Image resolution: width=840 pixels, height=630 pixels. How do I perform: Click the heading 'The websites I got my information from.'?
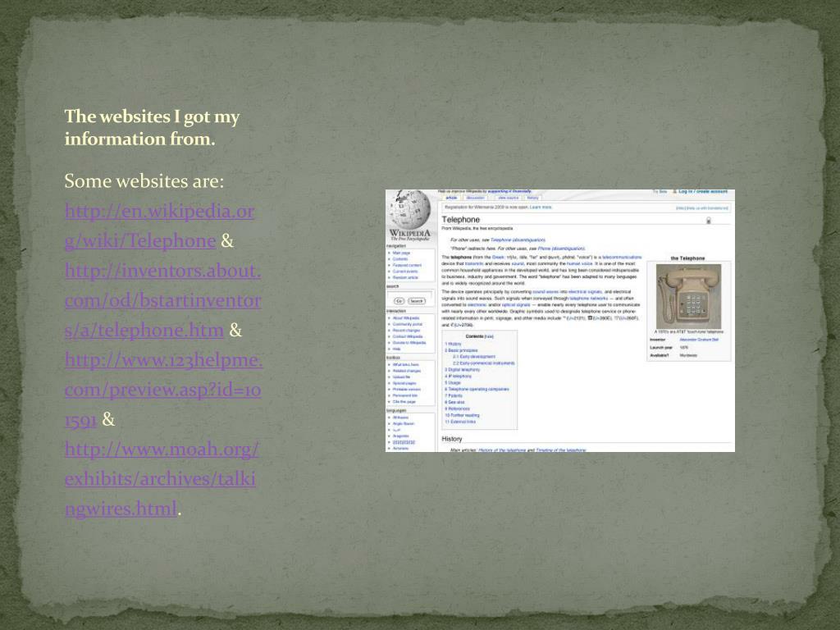point(152,127)
